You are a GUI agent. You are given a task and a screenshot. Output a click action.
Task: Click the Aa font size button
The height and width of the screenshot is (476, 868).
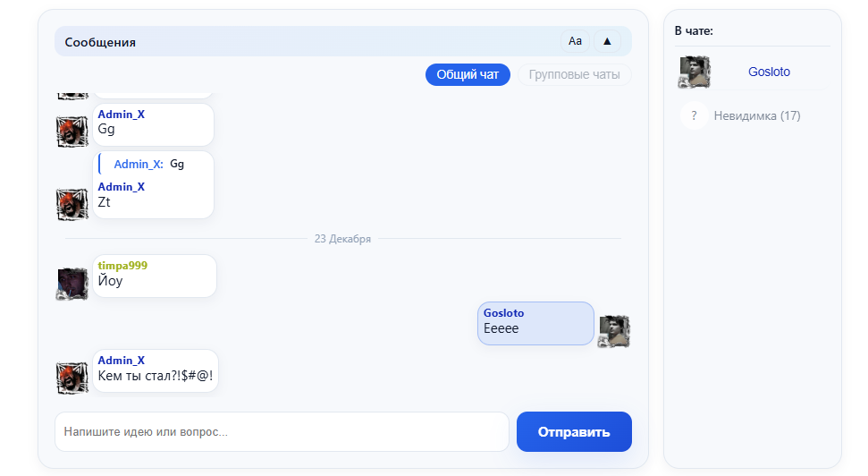575,41
